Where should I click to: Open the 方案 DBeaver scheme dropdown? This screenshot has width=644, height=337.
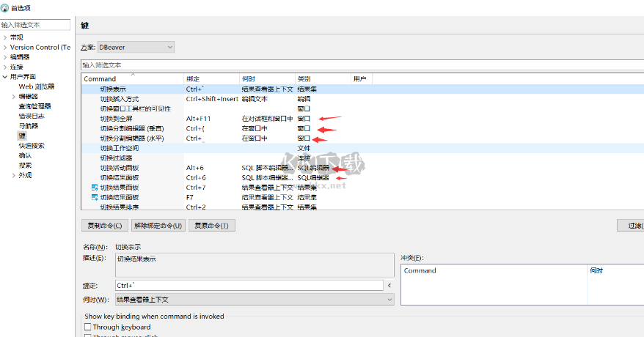pos(136,47)
